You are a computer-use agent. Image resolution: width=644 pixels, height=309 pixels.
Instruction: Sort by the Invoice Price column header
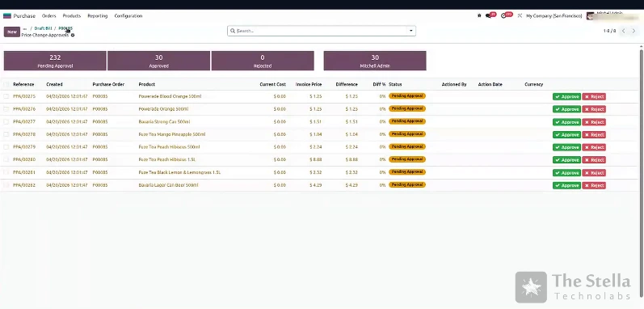coord(309,84)
